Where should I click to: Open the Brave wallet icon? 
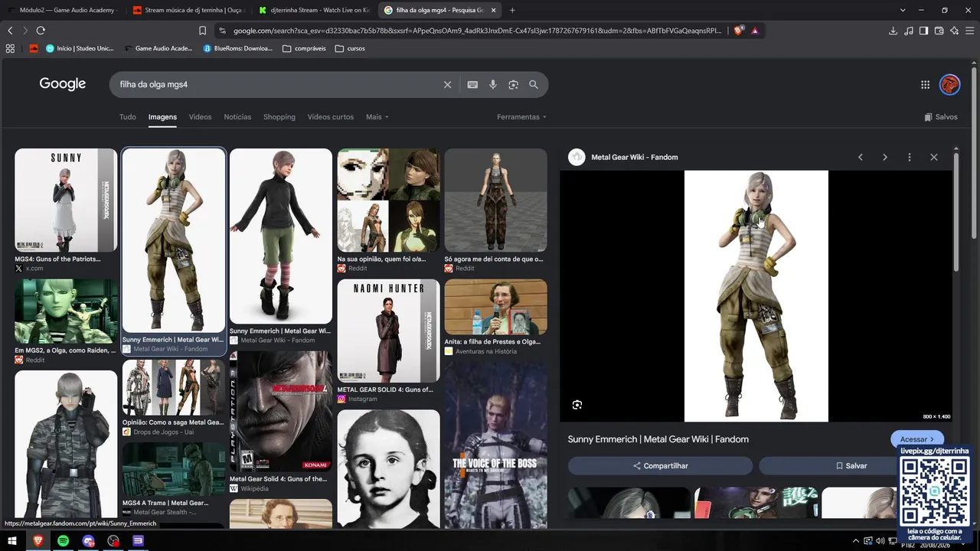pyautogui.click(x=939, y=31)
